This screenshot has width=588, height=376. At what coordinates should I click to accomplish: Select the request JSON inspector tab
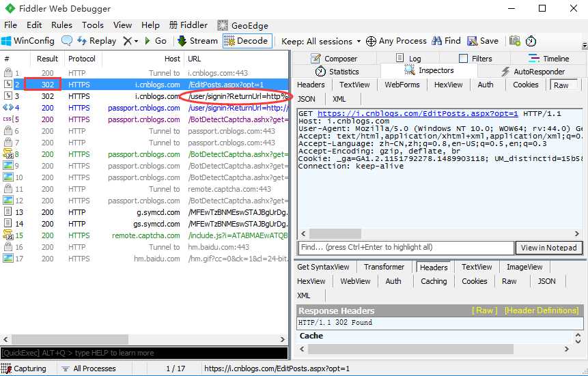tap(307, 99)
